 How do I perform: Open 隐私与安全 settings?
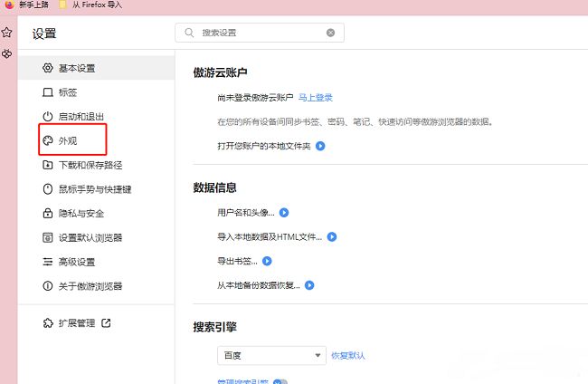click(x=96, y=213)
